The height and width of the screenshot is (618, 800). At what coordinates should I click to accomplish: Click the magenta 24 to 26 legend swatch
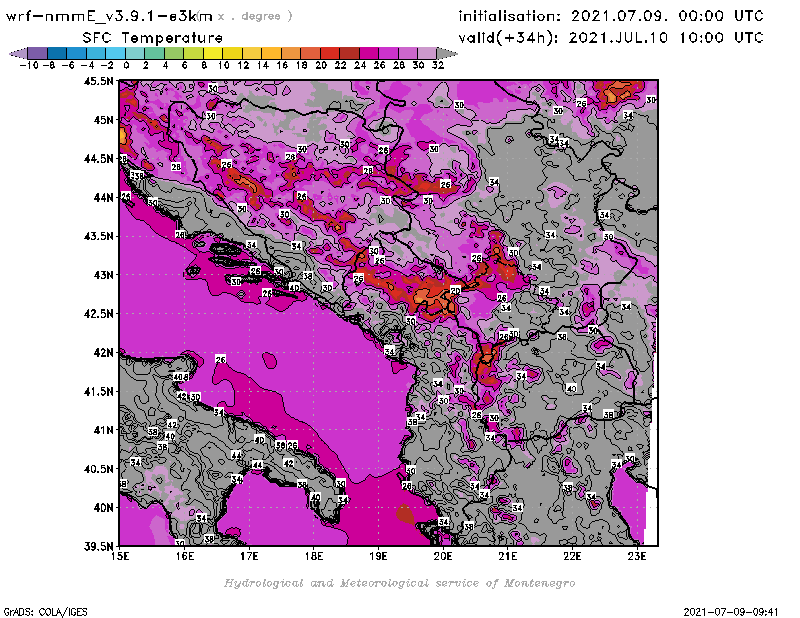point(368,53)
